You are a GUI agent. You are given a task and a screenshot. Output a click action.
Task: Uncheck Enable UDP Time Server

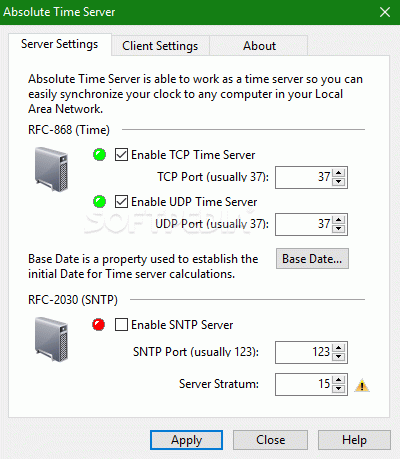[x=121, y=202]
